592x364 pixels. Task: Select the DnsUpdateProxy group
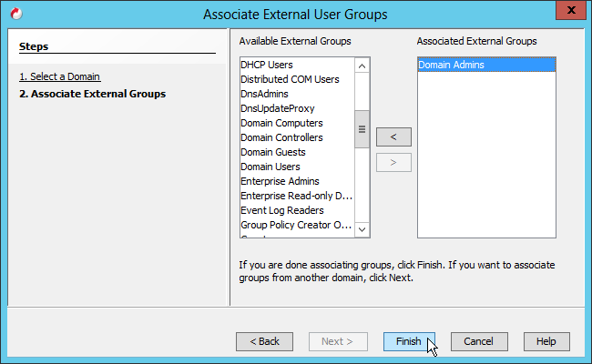(276, 108)
